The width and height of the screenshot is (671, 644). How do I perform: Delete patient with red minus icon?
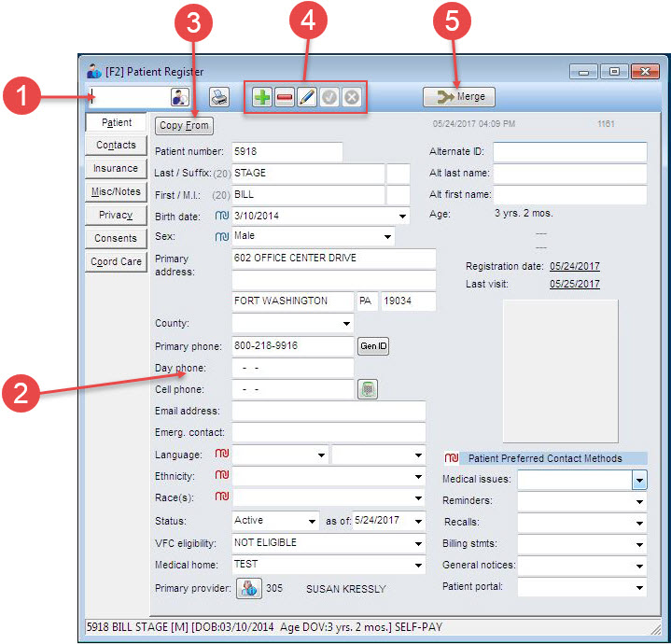click(x=285, y=97)
